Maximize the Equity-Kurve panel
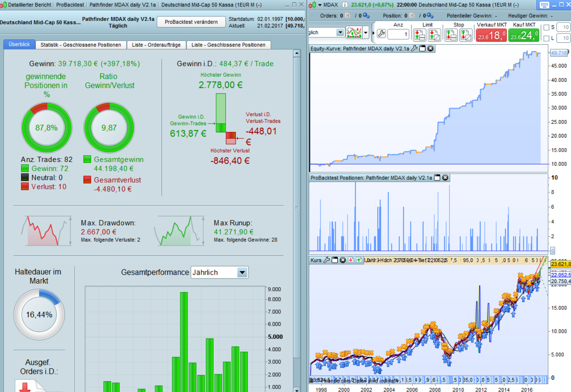 (422, 48)
